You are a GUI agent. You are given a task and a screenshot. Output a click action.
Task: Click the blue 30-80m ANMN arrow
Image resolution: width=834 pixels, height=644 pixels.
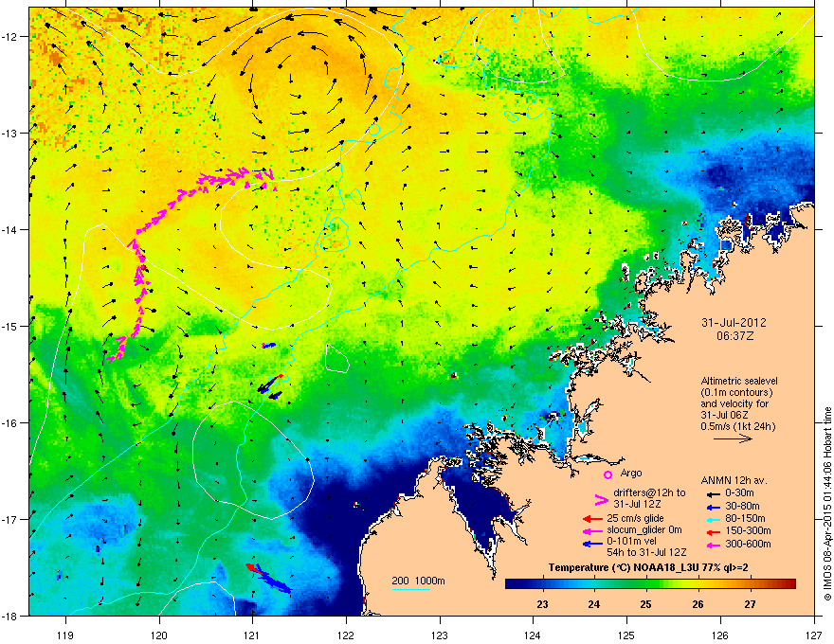pyautogui.click(x=712, y=507)
